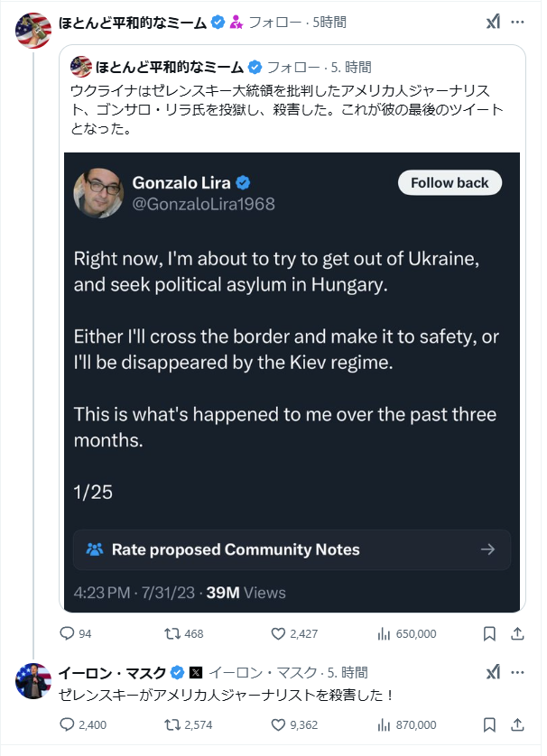Open view count of 870,000 views
This screenshot has height=756, width=547.
pos(383,724)
